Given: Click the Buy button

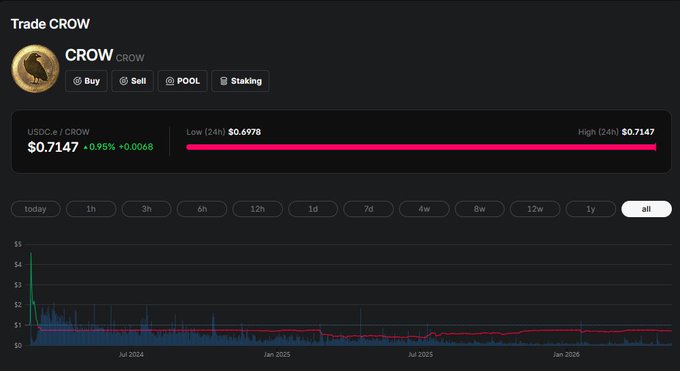Looking at the screenshot, I should point(86,81).
